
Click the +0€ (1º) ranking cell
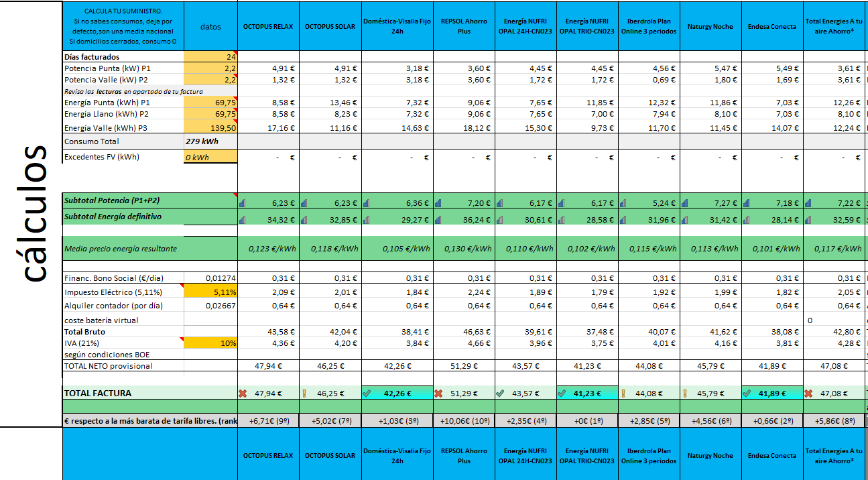pyautogui.click(x=587, y=421)
